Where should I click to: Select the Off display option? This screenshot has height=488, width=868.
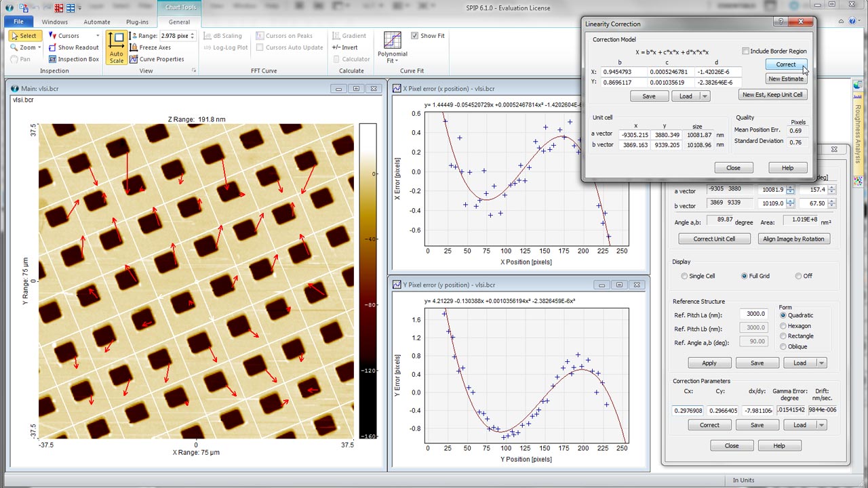[797, 276]
